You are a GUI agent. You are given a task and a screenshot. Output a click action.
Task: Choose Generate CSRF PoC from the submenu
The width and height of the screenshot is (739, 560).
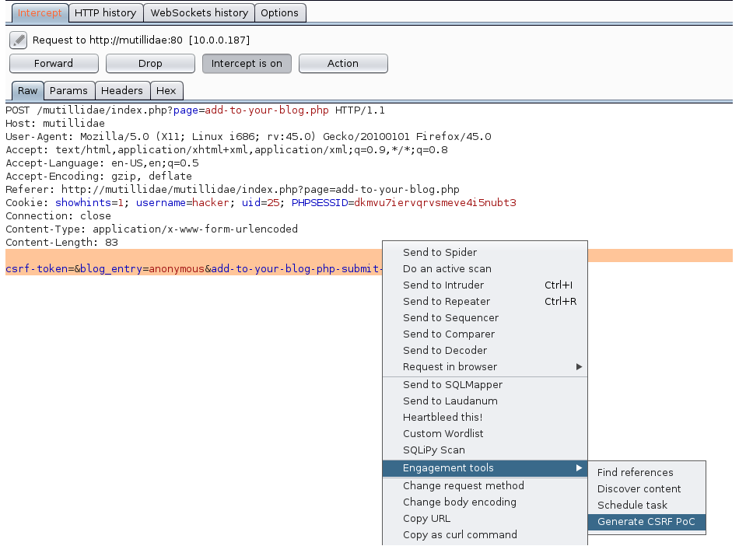646,522
